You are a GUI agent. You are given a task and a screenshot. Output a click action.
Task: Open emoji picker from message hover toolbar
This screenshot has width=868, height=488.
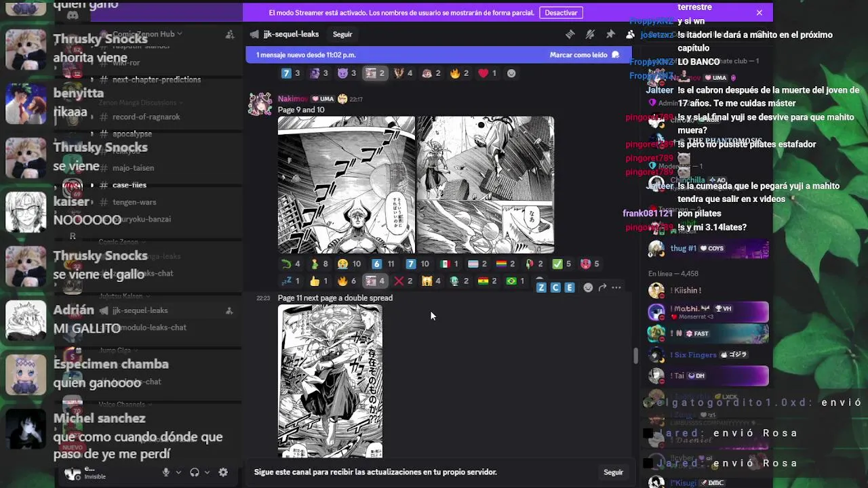click(588, 287)
